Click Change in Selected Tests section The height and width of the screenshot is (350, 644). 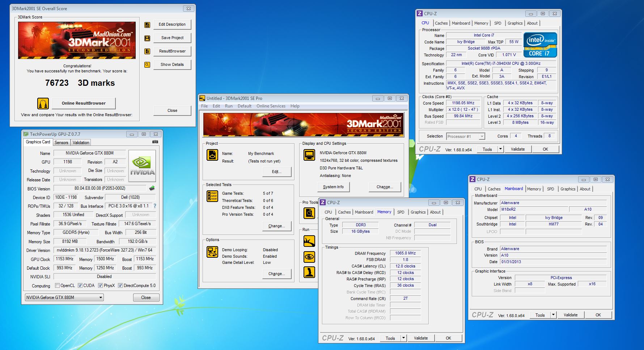[277, 226]
